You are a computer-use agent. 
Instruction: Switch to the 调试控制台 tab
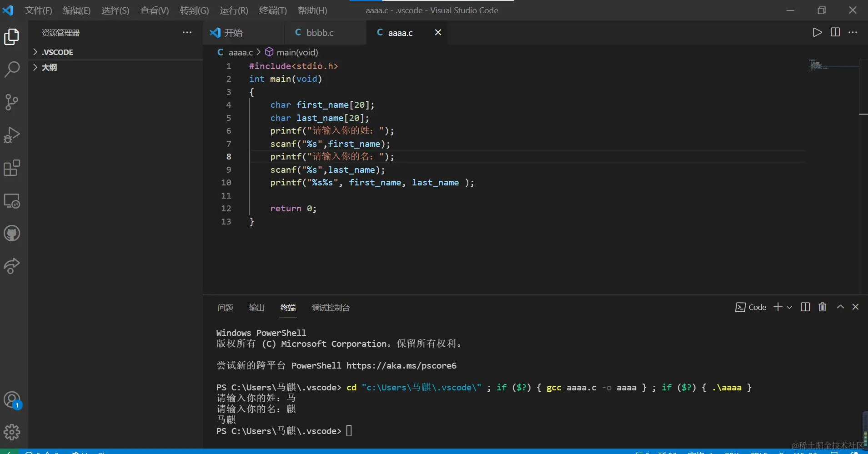pyautogui.click(x=331, y=308)
